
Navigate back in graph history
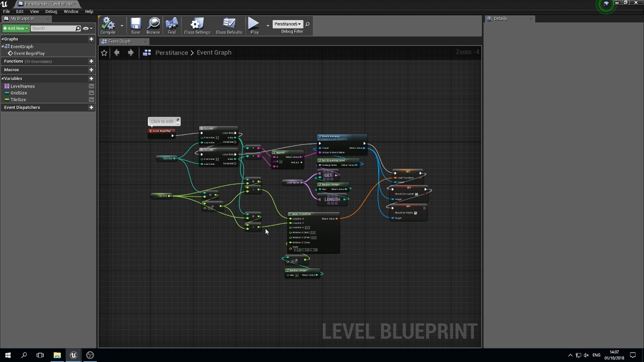coord(117,53)
